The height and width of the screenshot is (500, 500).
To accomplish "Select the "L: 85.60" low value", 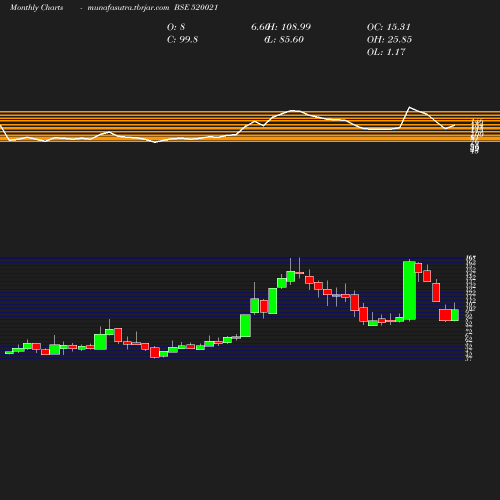I will coord(285,40).
